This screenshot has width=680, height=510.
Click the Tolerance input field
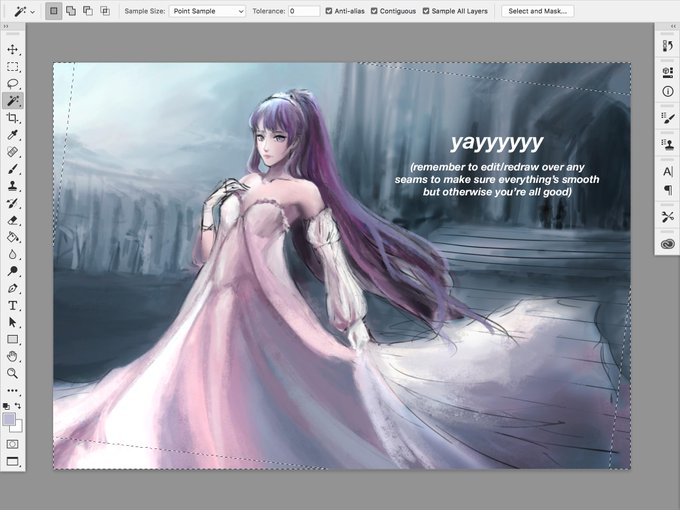pyautogui.click(x=304, y=11)
